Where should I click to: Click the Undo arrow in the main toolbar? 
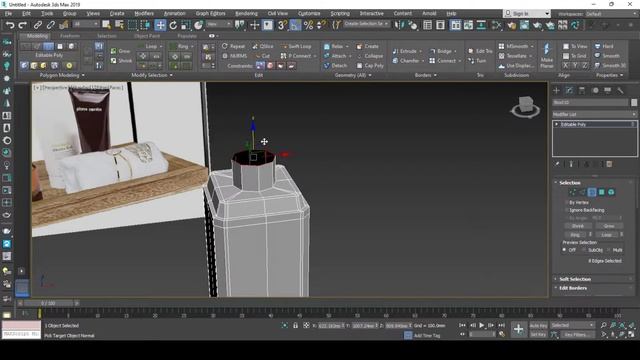pos(10,25)
